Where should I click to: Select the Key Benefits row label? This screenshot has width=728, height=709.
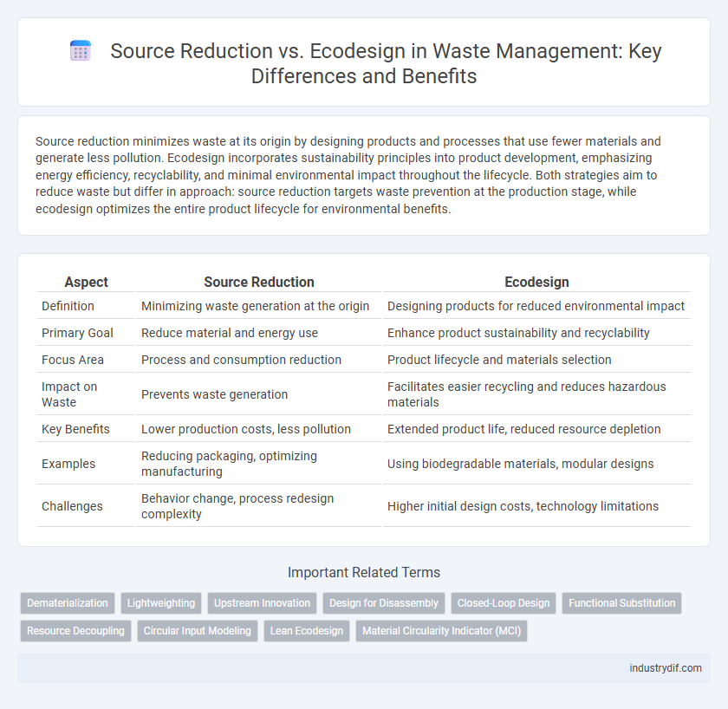(x=75, y=428)
